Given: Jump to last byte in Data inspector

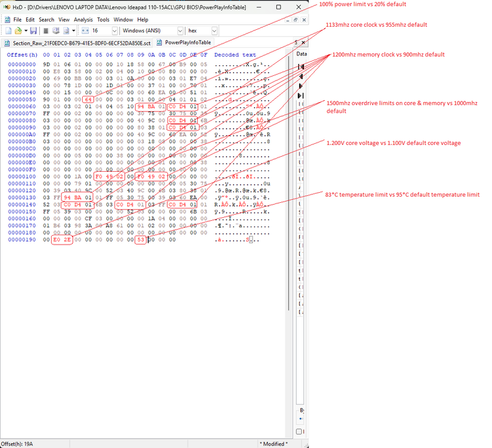Looking at the screenshot, I should pyautogui.click(x=301, y=95).
